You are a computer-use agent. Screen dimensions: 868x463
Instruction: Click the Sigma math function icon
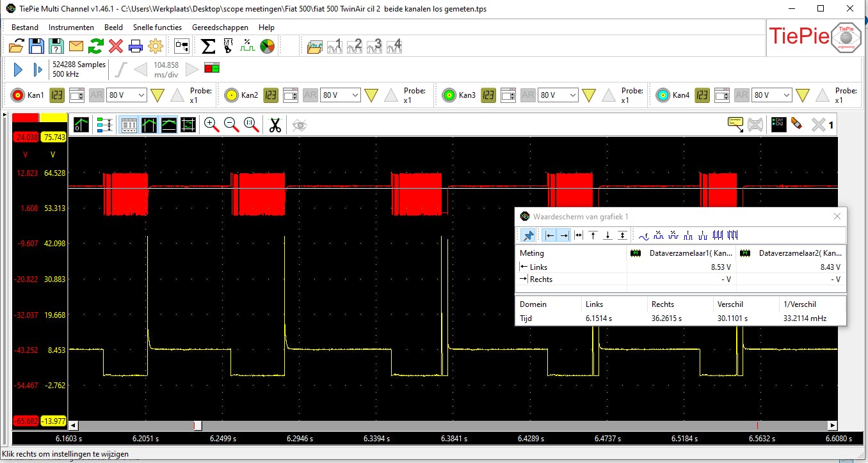(x=208, y=46)
